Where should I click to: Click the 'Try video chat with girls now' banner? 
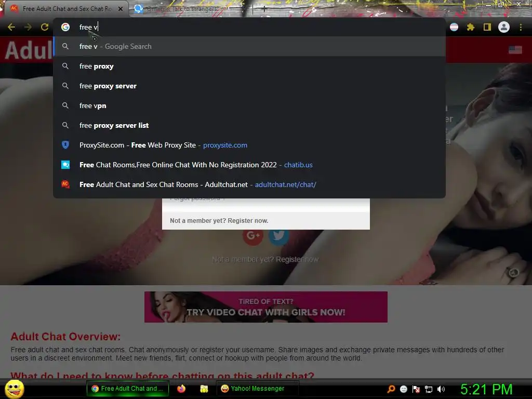tap(266, 307)
